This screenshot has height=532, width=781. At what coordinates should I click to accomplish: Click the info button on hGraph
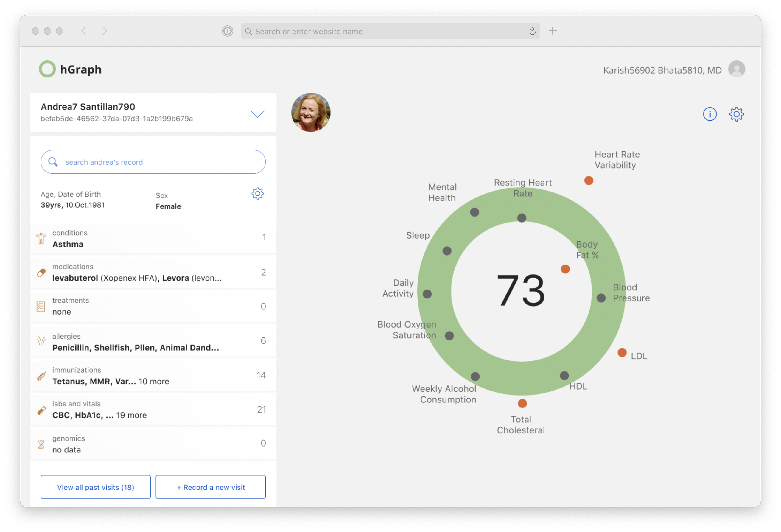[710, 114]
